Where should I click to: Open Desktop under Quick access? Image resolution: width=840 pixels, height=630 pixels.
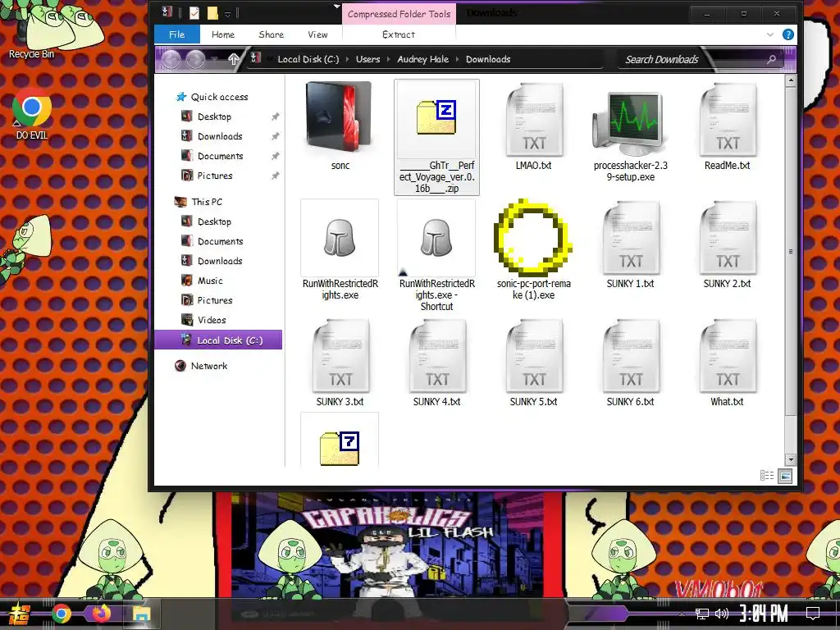coord(214,116)
